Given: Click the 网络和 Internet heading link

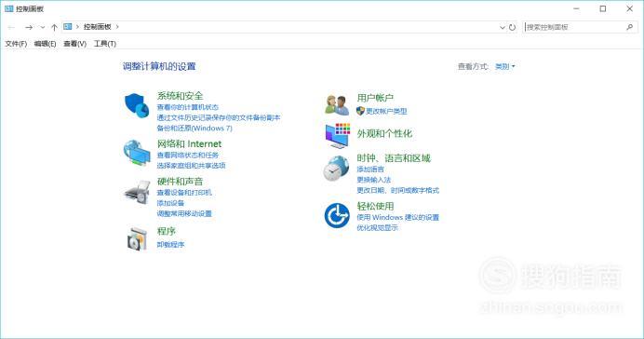Looking at the screenshot, I should [x=189, y=143].
